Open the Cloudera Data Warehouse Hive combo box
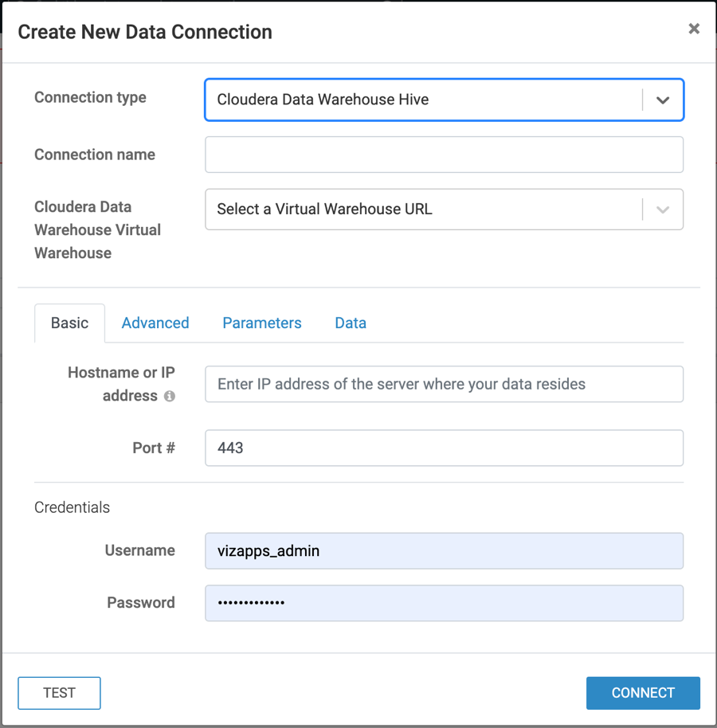Screen dimensions: 717x728 (x=422, y=100)
